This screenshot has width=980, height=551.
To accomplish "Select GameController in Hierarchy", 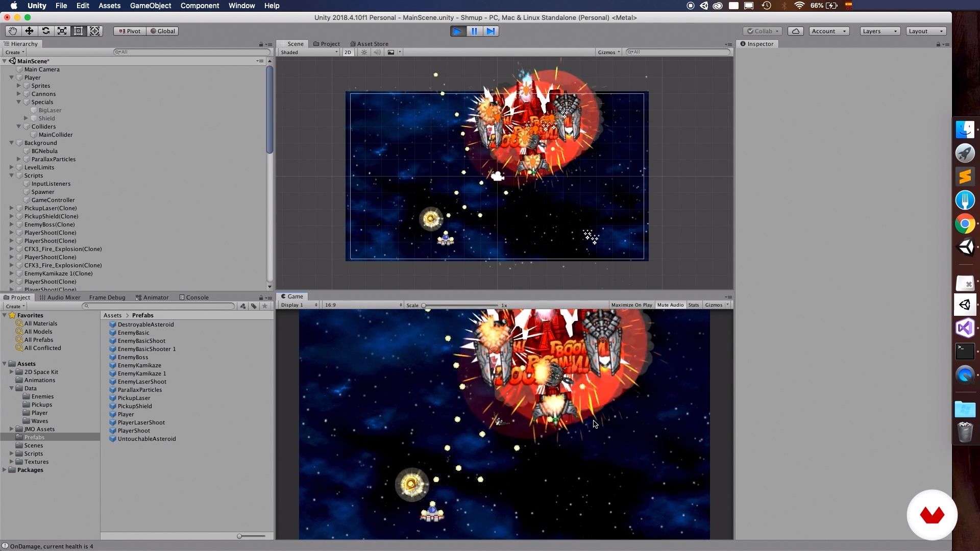I will 53,200.
